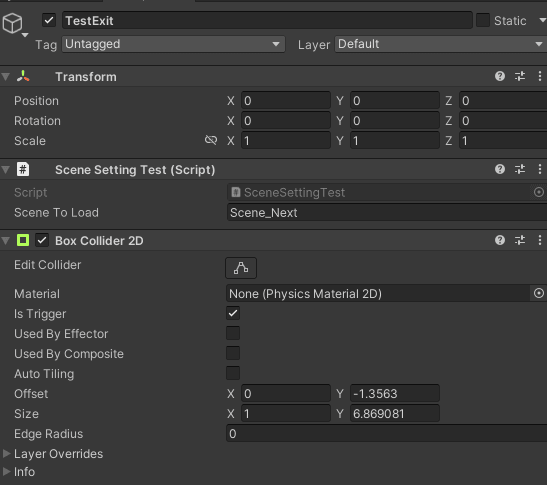Image resolution: width=547 pixels, height=485 pixels.
Task: Click the Edge Radius field
Action: tap(387, 433)
